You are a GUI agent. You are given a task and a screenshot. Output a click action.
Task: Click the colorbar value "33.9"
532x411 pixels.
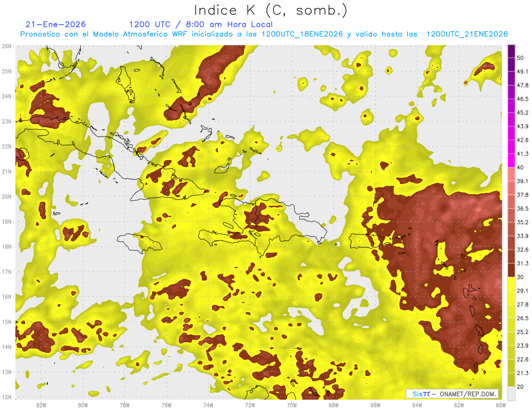point(523,236)
